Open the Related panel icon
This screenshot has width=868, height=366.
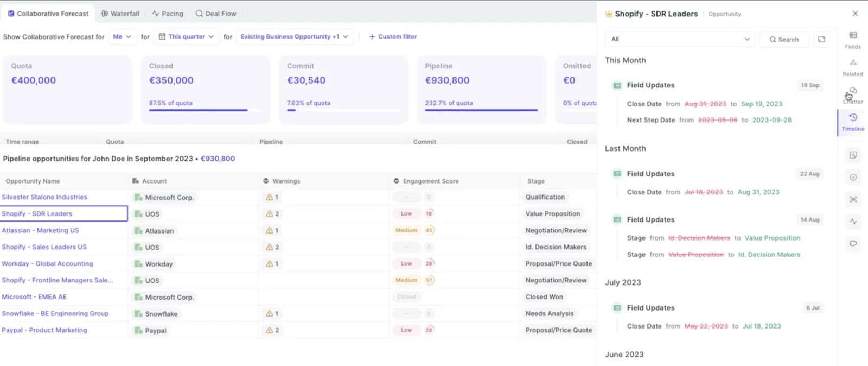853,62
